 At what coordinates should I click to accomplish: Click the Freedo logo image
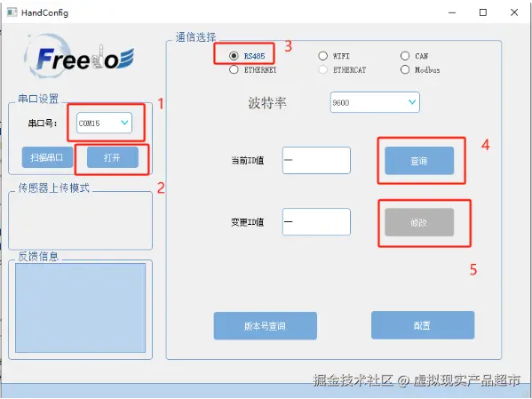tap(79, 56)
